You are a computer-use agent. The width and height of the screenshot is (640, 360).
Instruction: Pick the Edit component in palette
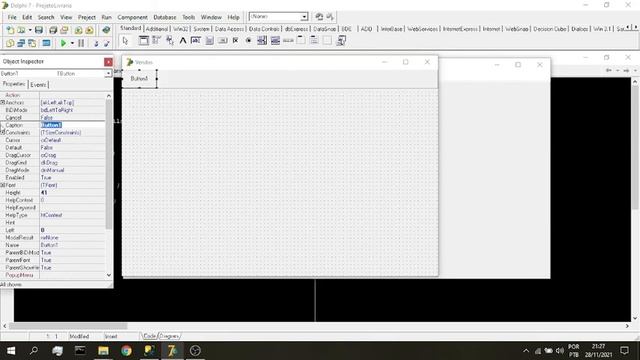196,40
